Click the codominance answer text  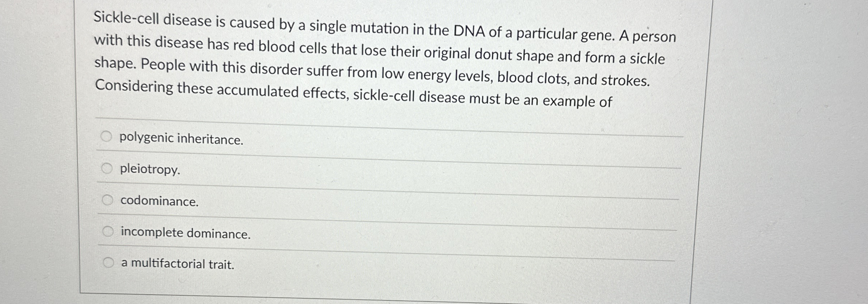tap(159, 201)
